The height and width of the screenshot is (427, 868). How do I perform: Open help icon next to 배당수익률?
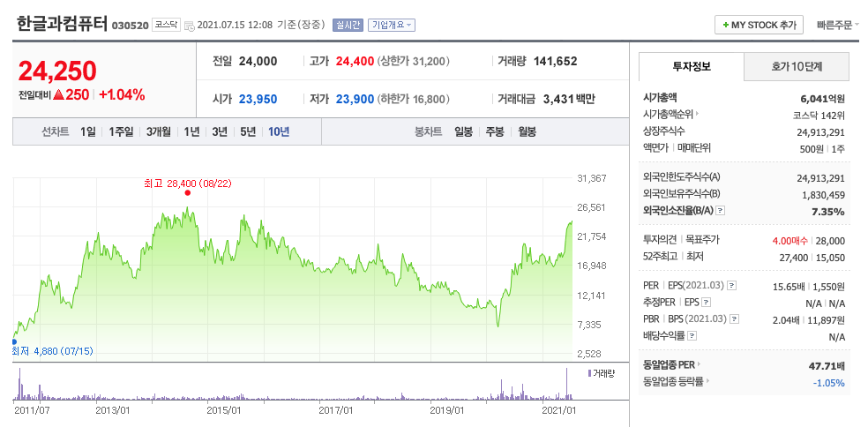coord(692,335)
